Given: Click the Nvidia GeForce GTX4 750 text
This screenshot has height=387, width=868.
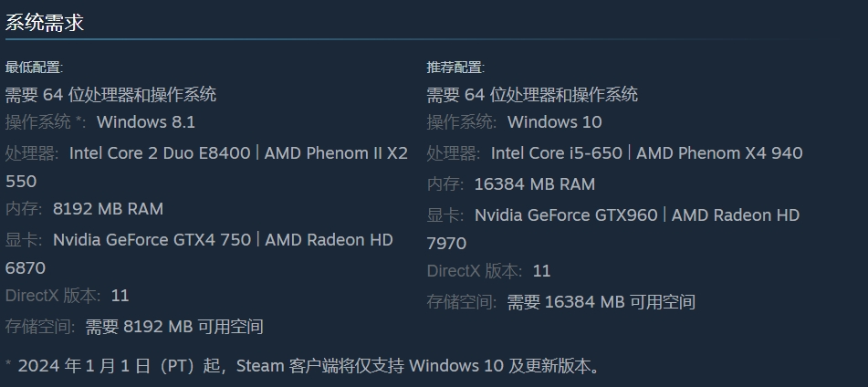Looking at the screenshot, I should [152, 240].
